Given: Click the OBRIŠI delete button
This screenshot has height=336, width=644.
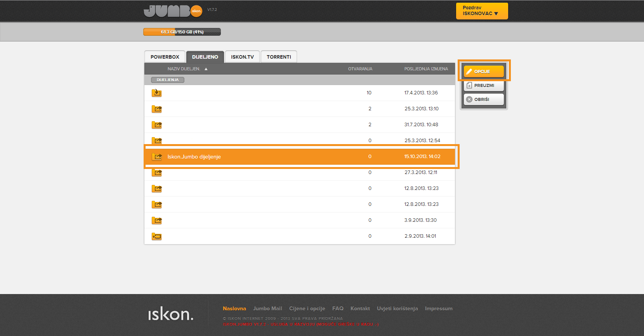Looking at the screenshot, I should coord(484,99).
